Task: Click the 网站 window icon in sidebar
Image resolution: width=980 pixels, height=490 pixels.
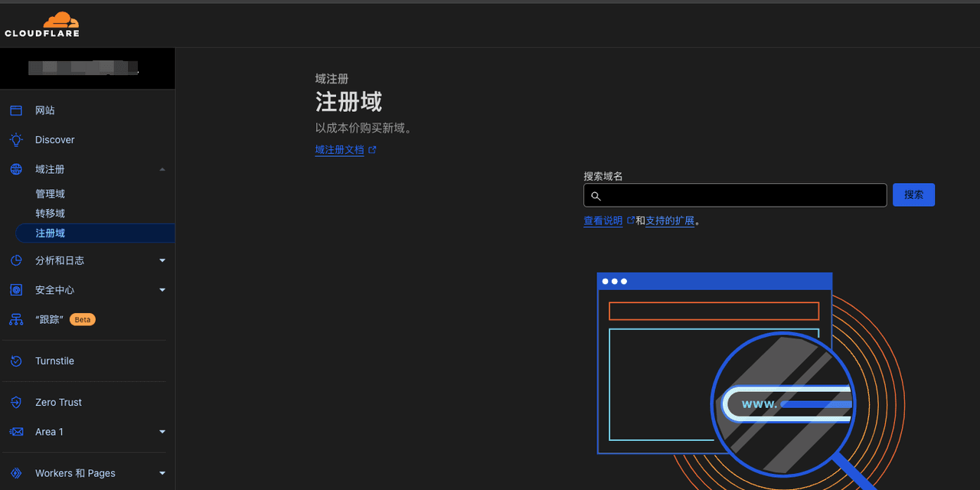Action: (16, 110)
